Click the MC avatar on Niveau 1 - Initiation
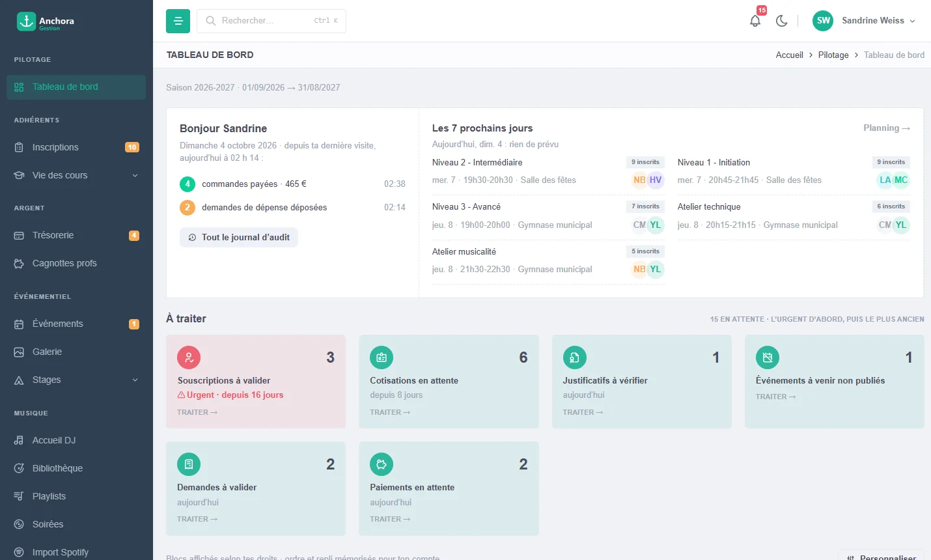The image size is (931, 560). point(901,180)
